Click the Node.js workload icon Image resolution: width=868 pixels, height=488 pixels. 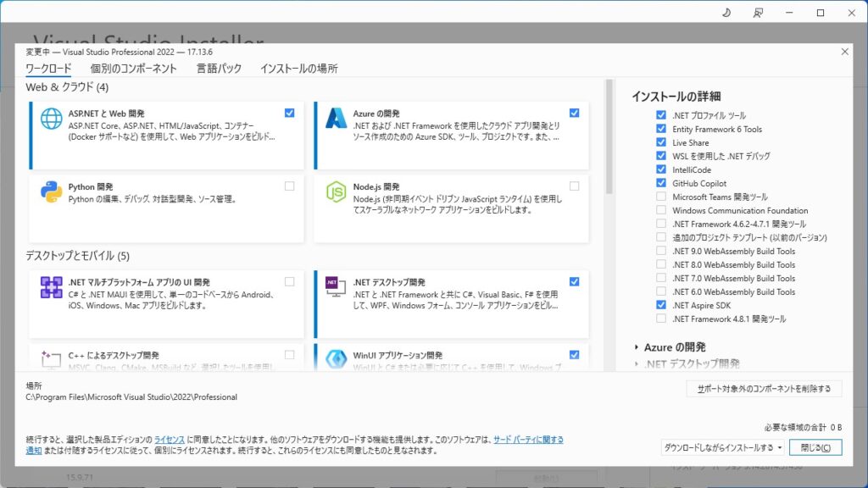tap(336, 192)
